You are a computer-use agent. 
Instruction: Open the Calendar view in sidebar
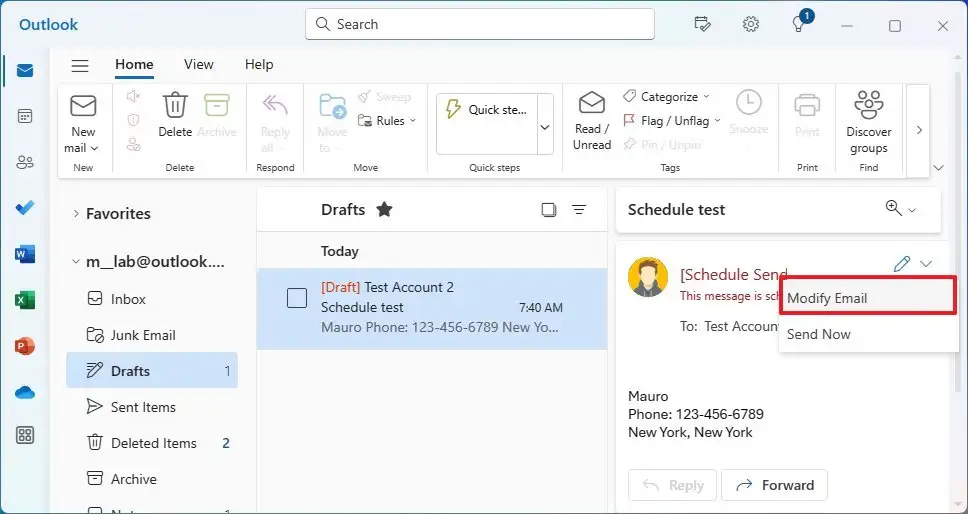point(25,116)
